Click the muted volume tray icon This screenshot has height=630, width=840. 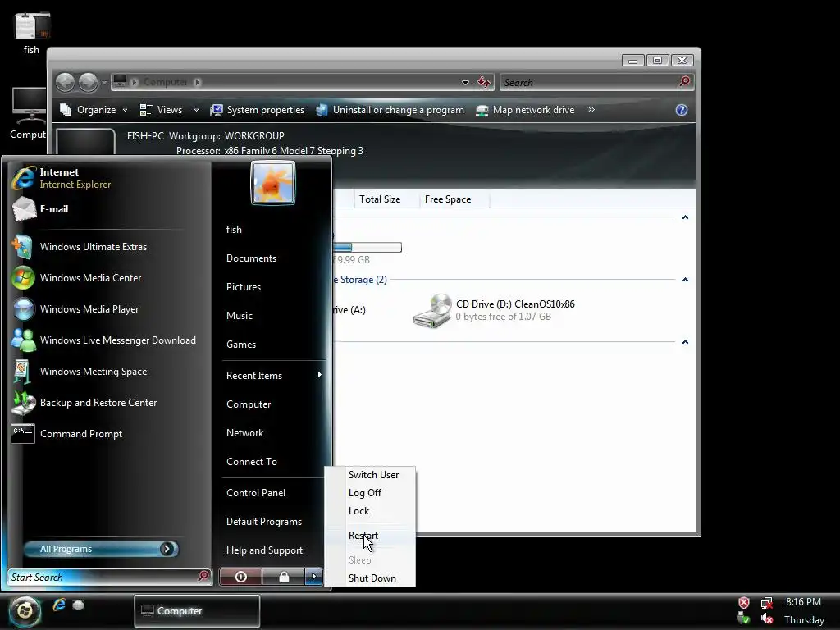767,619
